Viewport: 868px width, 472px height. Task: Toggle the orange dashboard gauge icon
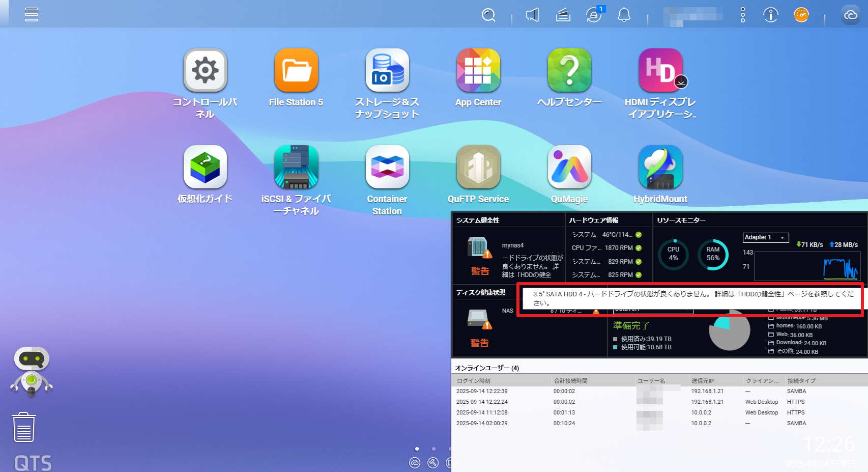[x=801, y=15]
